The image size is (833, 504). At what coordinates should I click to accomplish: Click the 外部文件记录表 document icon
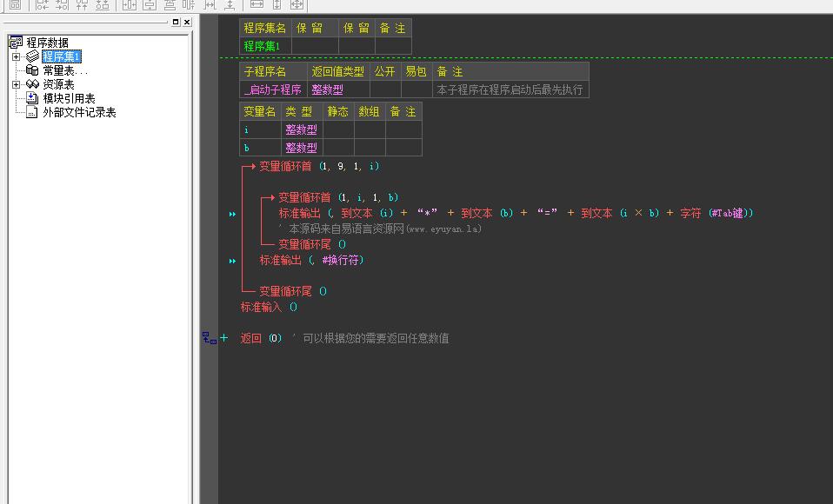click(x=32, y=112)
